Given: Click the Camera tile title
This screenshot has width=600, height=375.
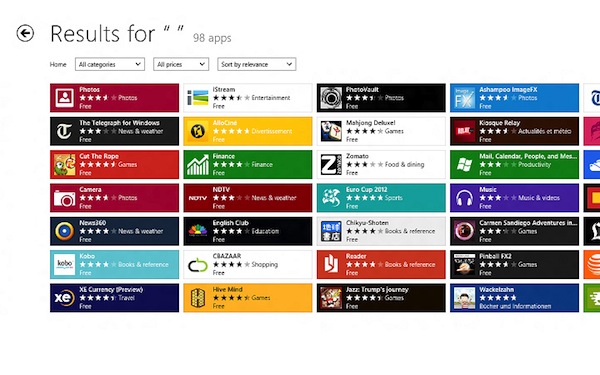Looking at the screenshot, I should (x=90, y=189).
